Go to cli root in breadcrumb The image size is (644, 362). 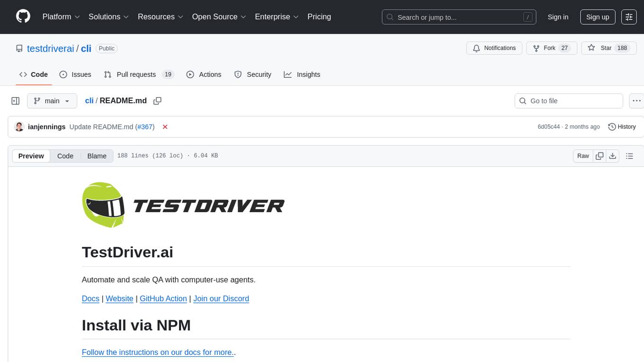(x=89, y=101)
